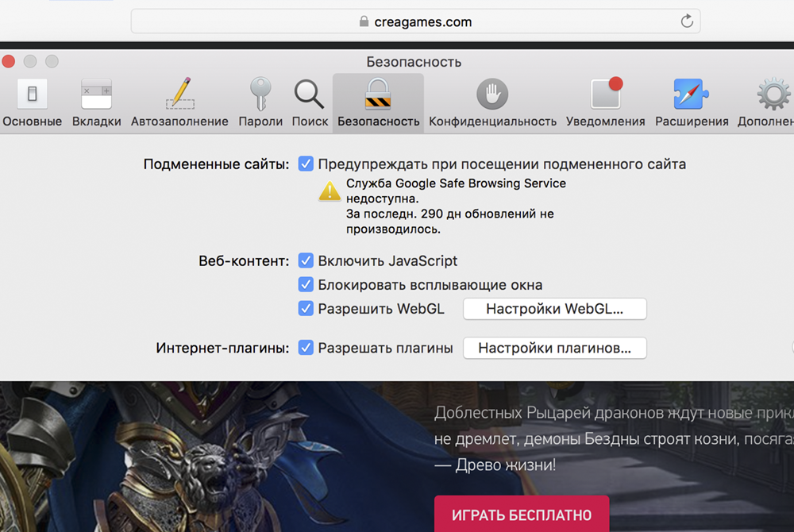Uncheck Блокировать всплывающие окна
This screenshot has width=794, height=532.
[x=306, y=284]
